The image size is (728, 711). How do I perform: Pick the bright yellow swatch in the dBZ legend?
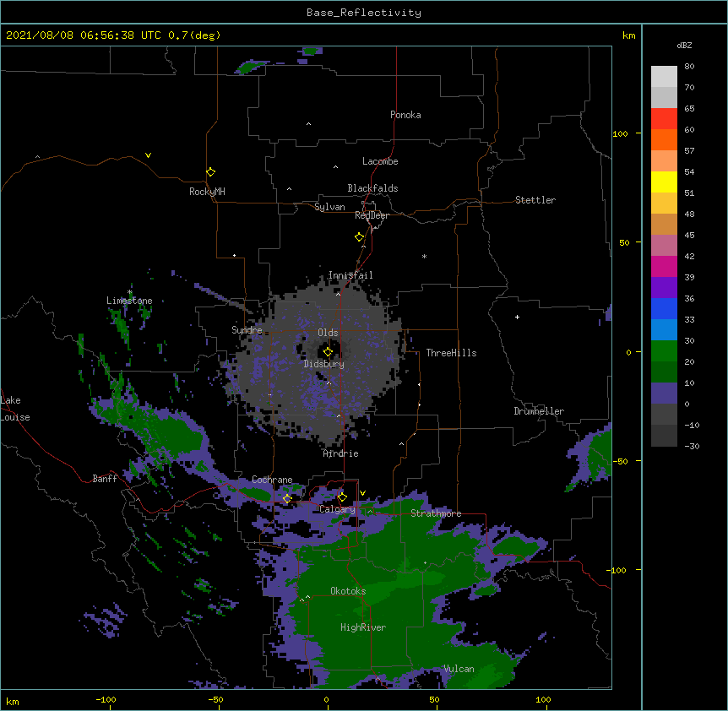[x=664, y=182]
